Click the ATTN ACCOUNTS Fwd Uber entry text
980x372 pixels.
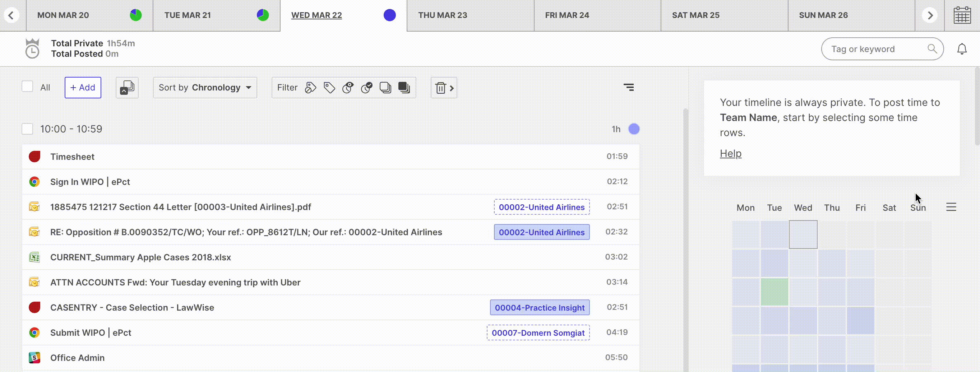pos(175,282)
